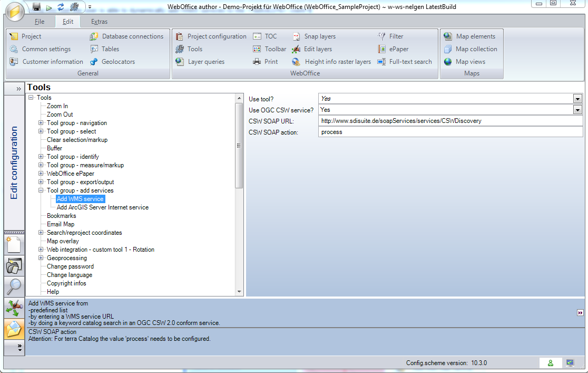Viewport: 588px width, 373px height.
Task: Open the File menu
Action: coord(40,22)
